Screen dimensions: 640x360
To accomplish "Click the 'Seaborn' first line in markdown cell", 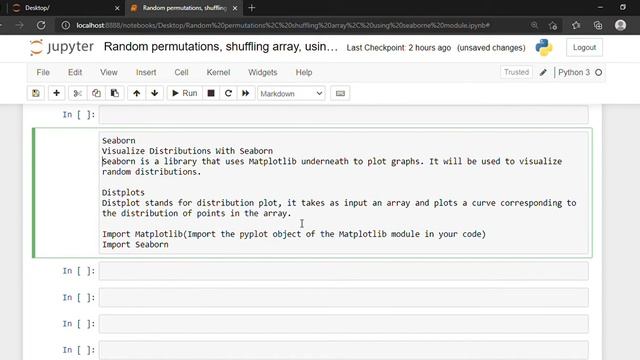I will coord(118,140).
